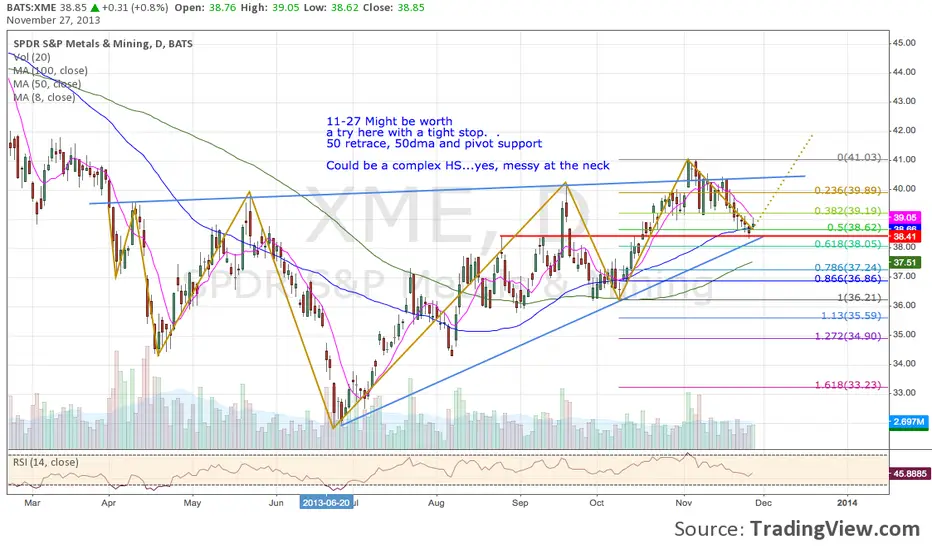Image resolution: width=932 pixels, height=550 pixels.
Task: Select the 0.236(39.89) Fibonacci level label
Action: coord(848,190)
